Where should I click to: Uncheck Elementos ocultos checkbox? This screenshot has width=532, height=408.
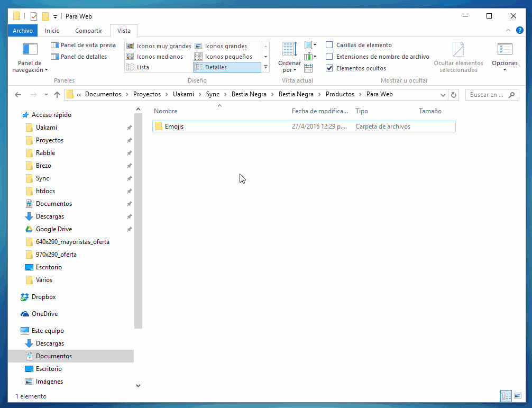(329, 68)
